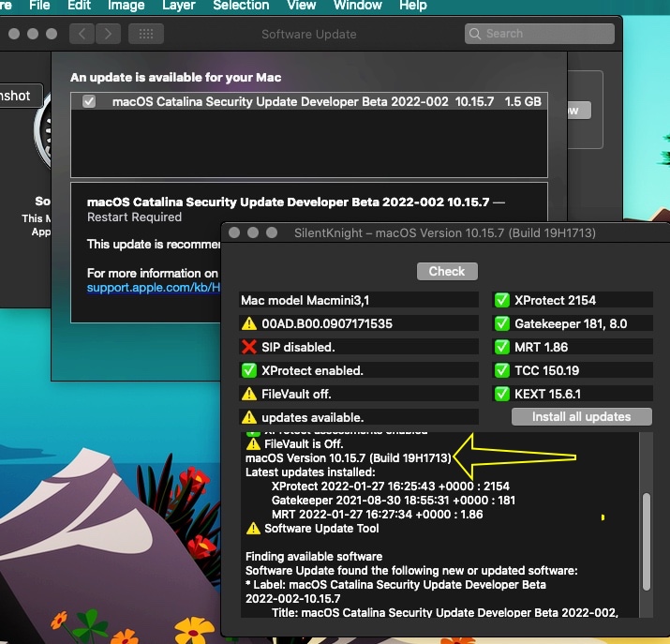Open the Window menu
Screen dimensions: 670x644
tap(358, 5)
